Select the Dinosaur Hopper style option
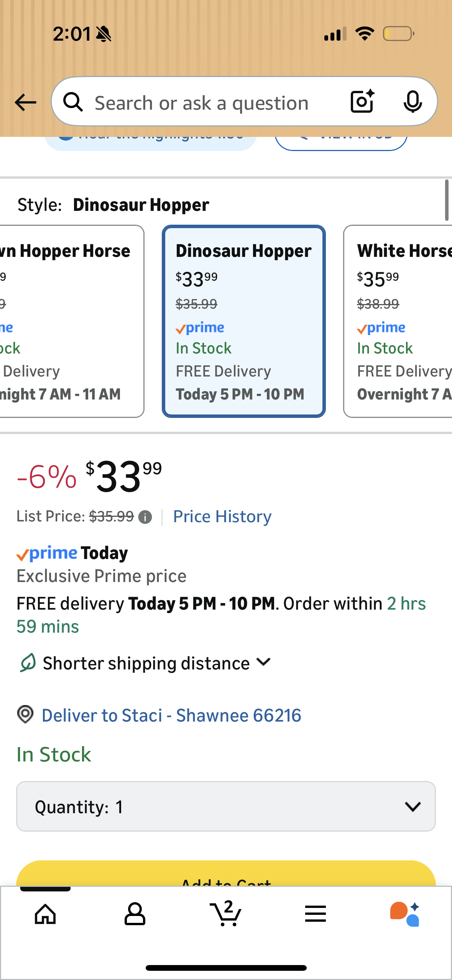The image size is (452, 980). [244, 321]
